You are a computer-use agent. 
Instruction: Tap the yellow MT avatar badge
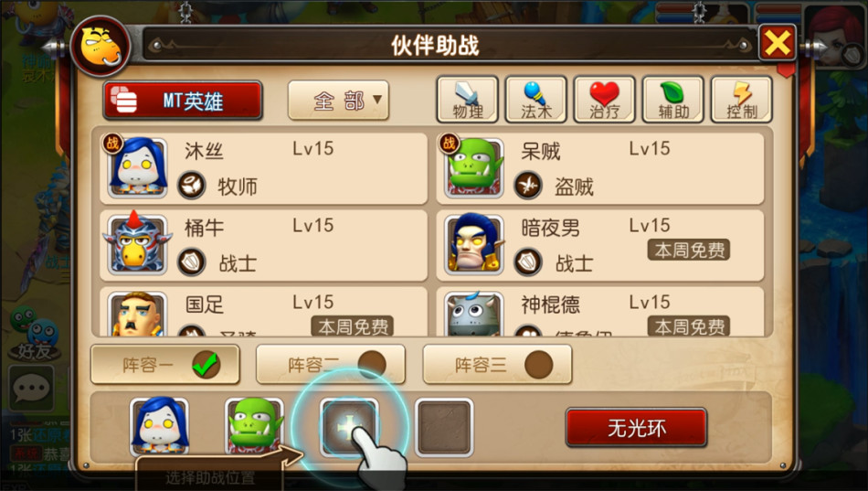click(x=101, y=47)
